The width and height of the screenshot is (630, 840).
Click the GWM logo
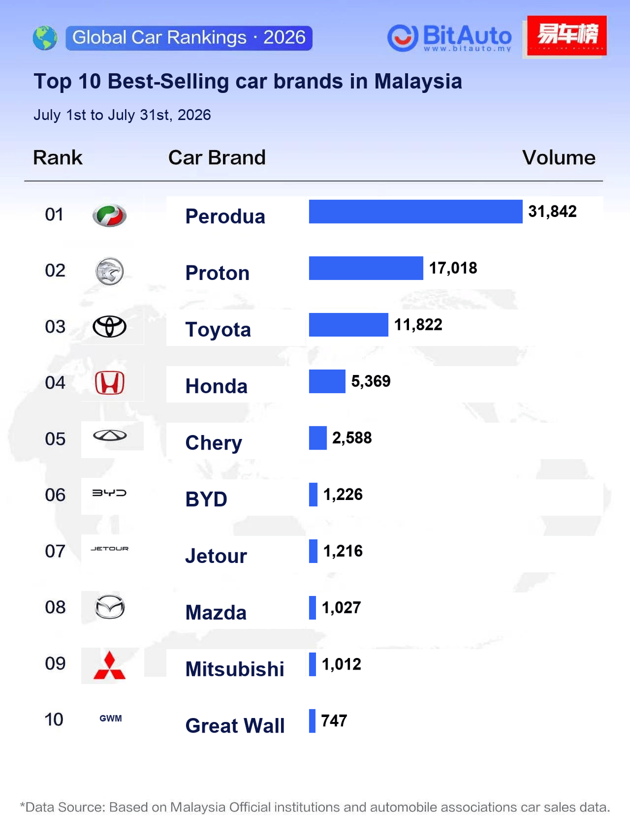click(x=110, y=718)
